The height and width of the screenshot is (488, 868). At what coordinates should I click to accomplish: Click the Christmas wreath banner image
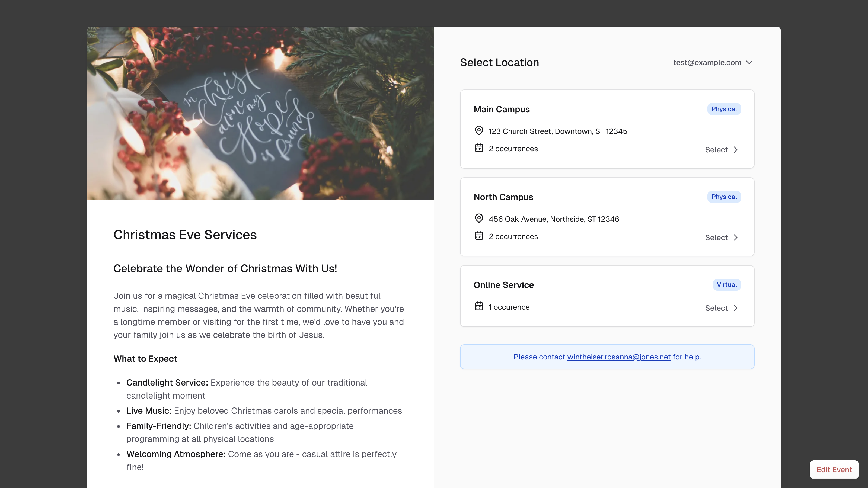point(260,113)
